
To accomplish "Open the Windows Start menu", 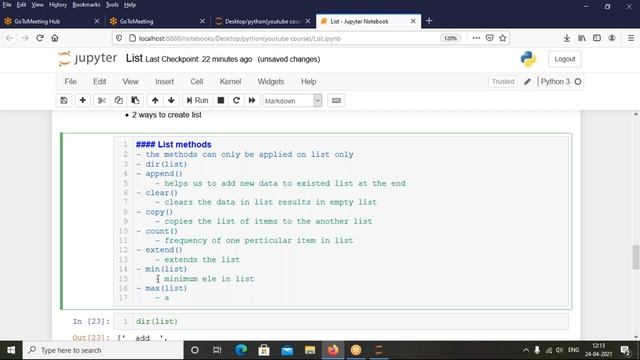I will point(11,350).
